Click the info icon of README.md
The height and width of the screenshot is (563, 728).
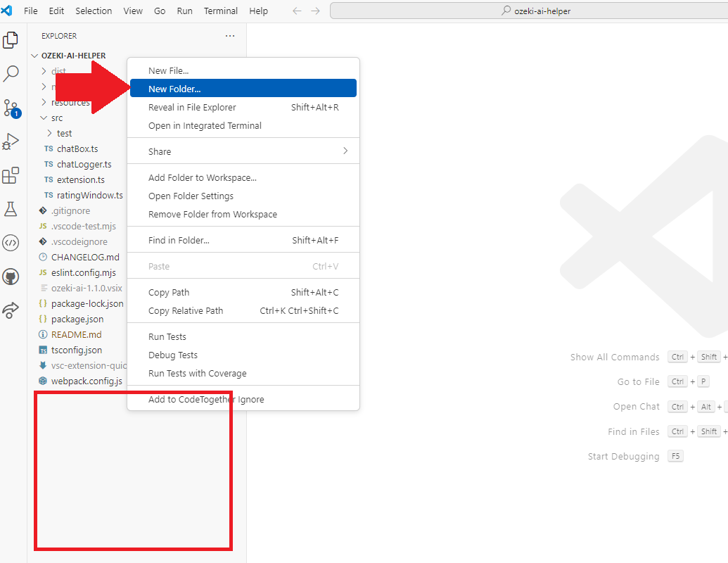tap(43, 334)
